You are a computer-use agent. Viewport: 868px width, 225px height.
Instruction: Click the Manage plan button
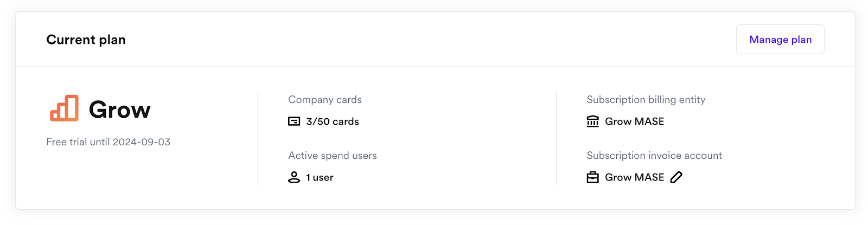780,40
